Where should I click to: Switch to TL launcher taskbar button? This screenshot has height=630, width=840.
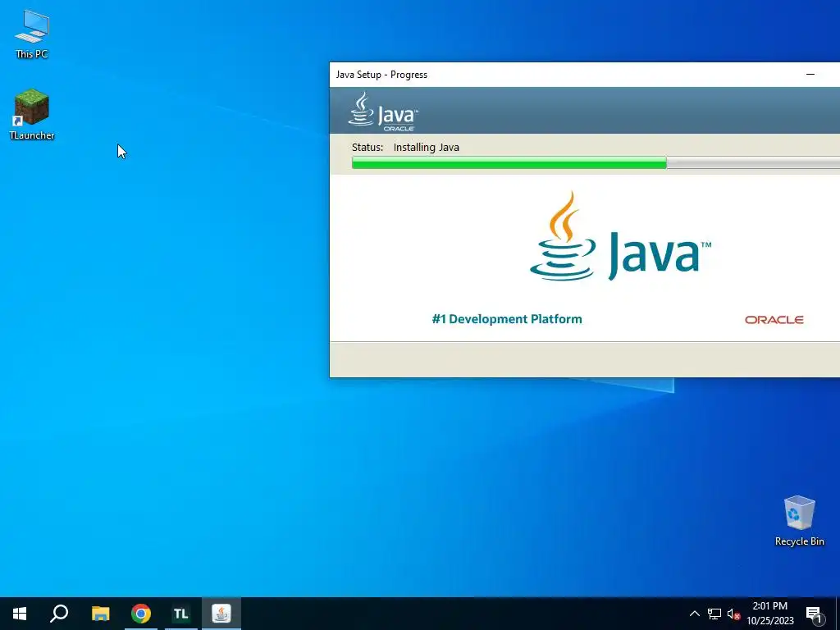click(x=181, y=614)
